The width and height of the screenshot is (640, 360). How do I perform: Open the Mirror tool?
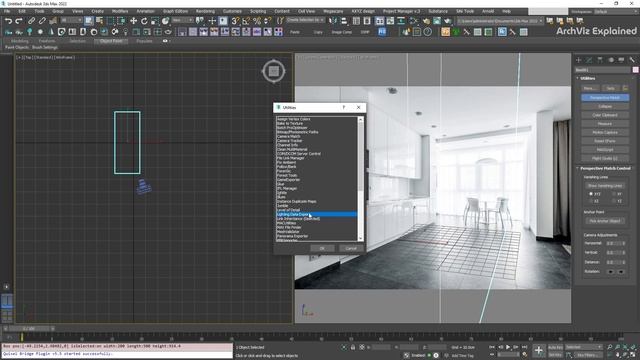(x=333, y=20)
